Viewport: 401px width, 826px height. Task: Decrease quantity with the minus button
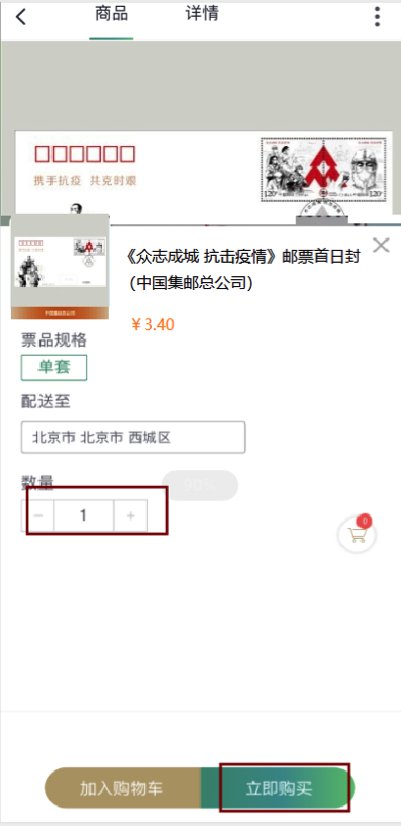(x=38, y=515)
